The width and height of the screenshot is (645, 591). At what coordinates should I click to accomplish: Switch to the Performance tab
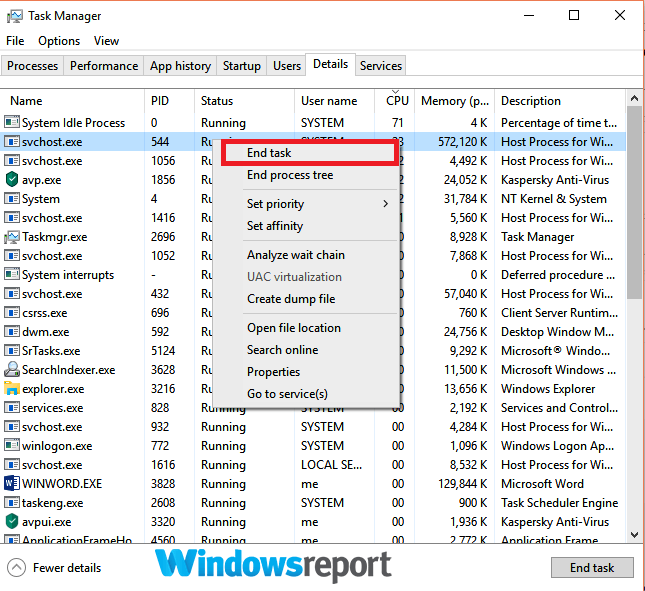(104, 66)
